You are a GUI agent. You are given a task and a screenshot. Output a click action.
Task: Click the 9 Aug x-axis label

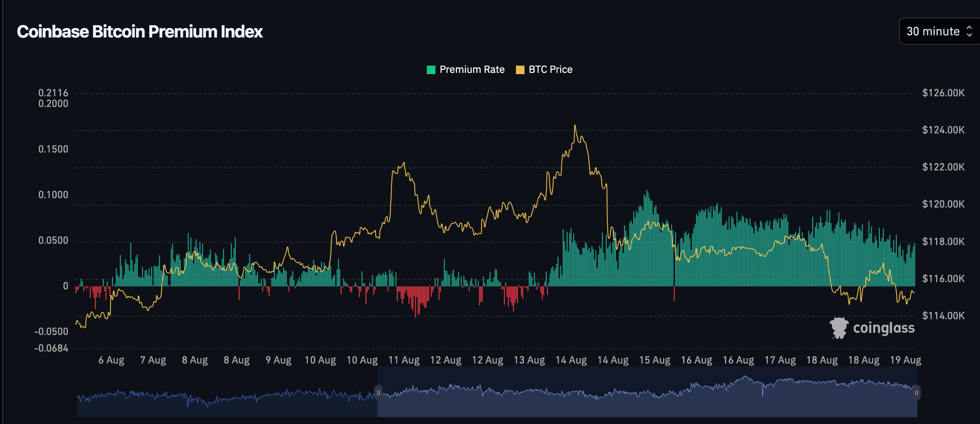[278, 360]
